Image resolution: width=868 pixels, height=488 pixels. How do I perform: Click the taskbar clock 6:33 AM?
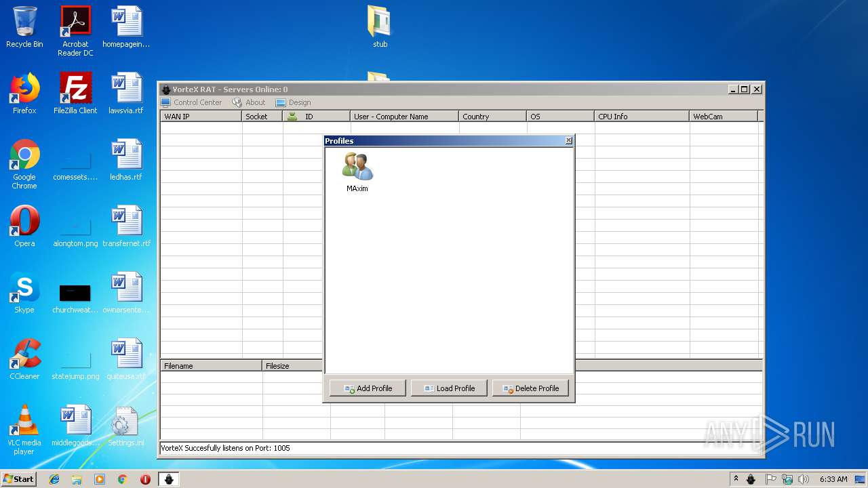pyautogui.click(x=833, y=479)
